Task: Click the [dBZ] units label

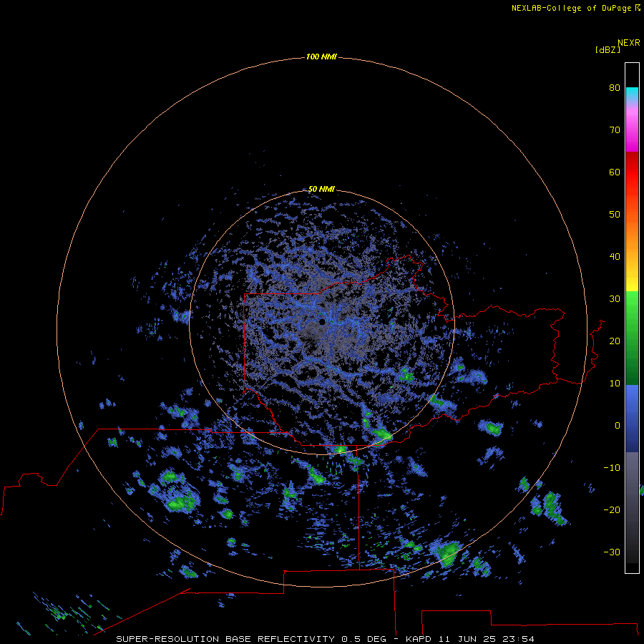Action: [608, 49]
